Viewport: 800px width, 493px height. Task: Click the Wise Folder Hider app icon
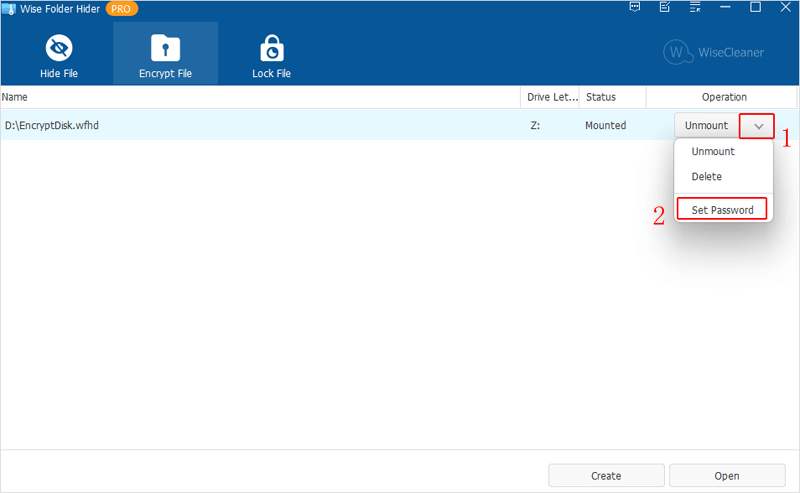[9, 9]
